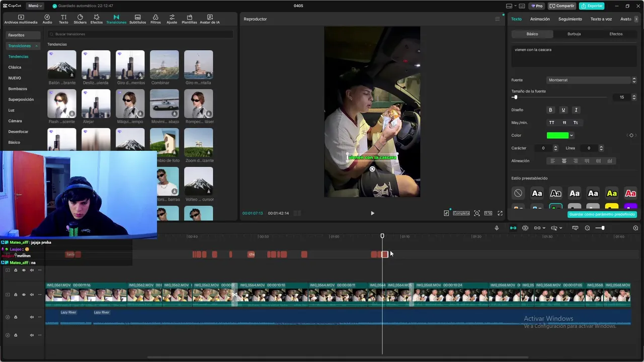The image size is (644, 362).
Task: Hide the main video track eye icon
Action: [x=24, y=295]
